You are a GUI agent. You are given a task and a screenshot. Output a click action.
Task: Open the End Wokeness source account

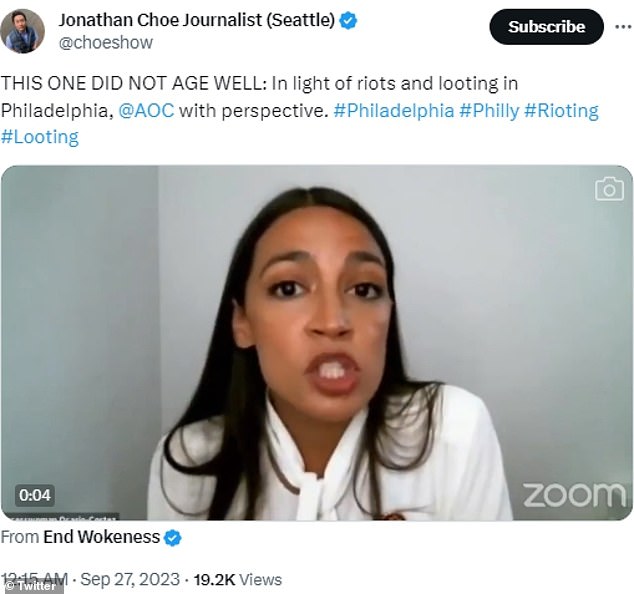click(x=101, y=537)
